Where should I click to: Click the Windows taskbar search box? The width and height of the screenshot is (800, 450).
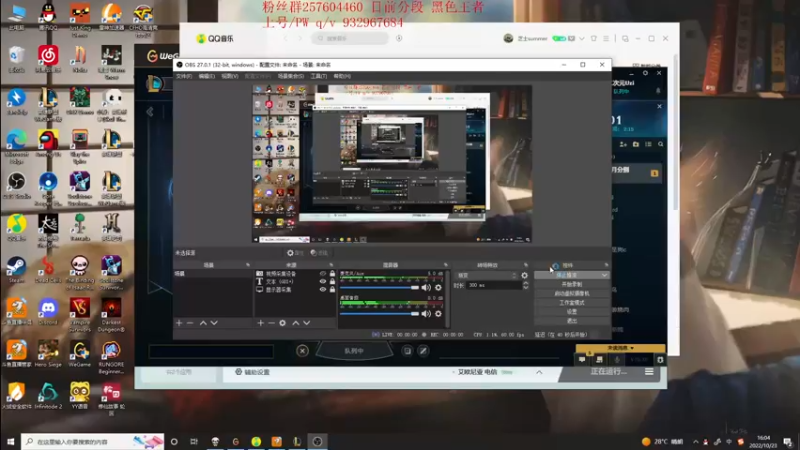point(92,441)
